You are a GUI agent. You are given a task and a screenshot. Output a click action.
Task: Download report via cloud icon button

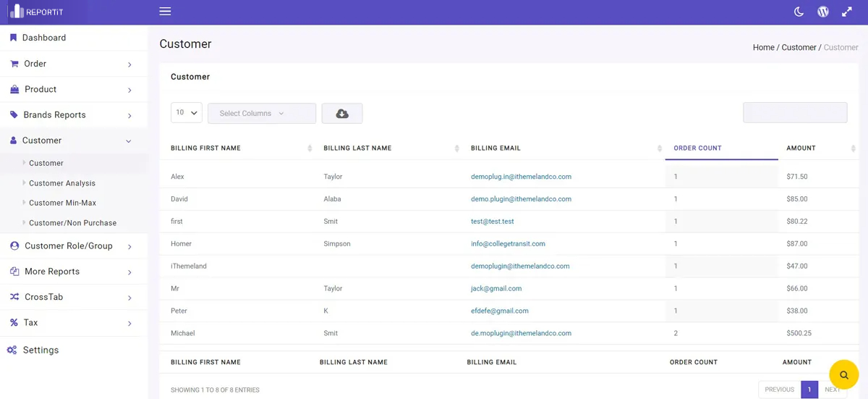[x=342, y=114]
